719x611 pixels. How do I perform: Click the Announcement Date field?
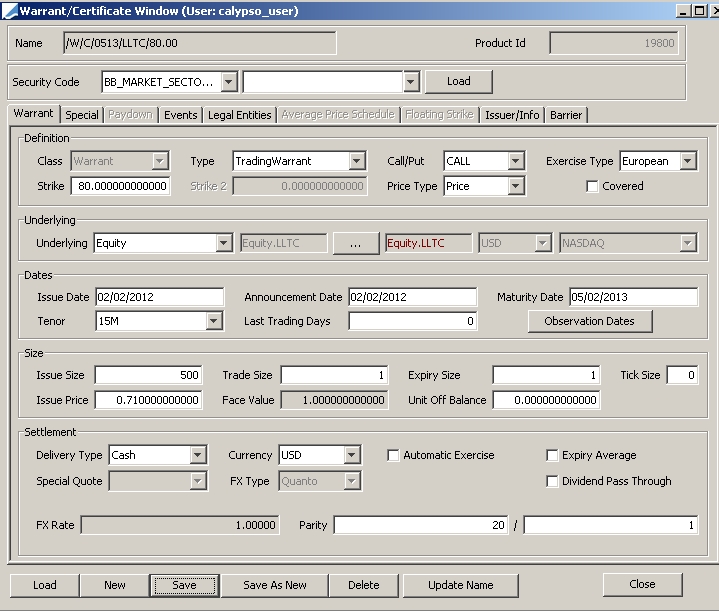pyautogui.click(x=412, y=297)
